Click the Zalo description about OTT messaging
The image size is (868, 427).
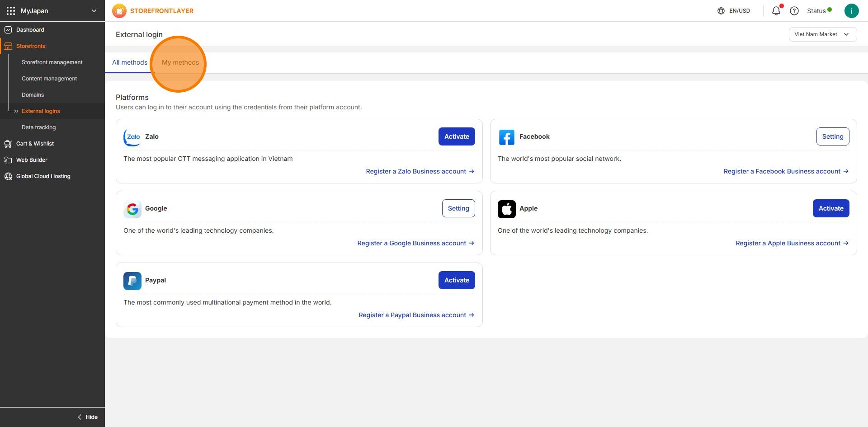[x=208, y=159]
